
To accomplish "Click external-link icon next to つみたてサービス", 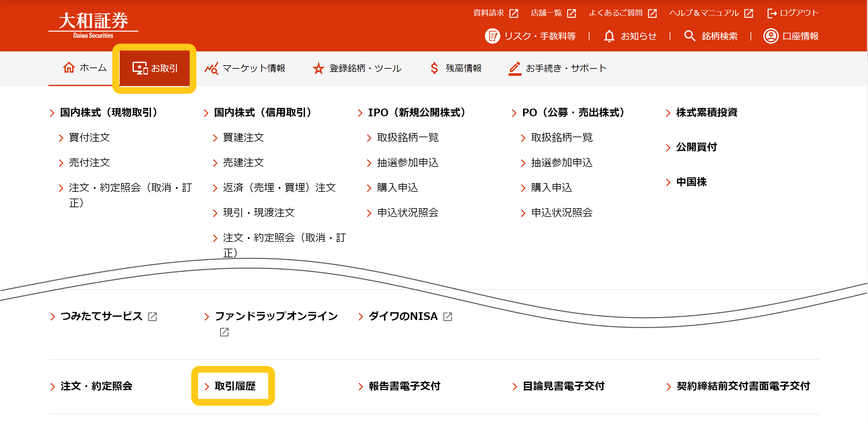I will pyautogui.click(x=152, y=316).
